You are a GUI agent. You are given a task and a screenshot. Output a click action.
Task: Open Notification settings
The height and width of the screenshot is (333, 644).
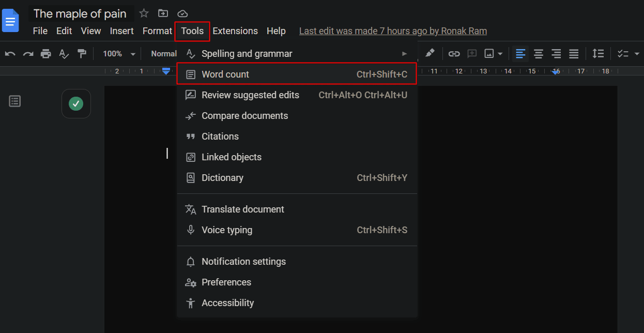(297, 262)
